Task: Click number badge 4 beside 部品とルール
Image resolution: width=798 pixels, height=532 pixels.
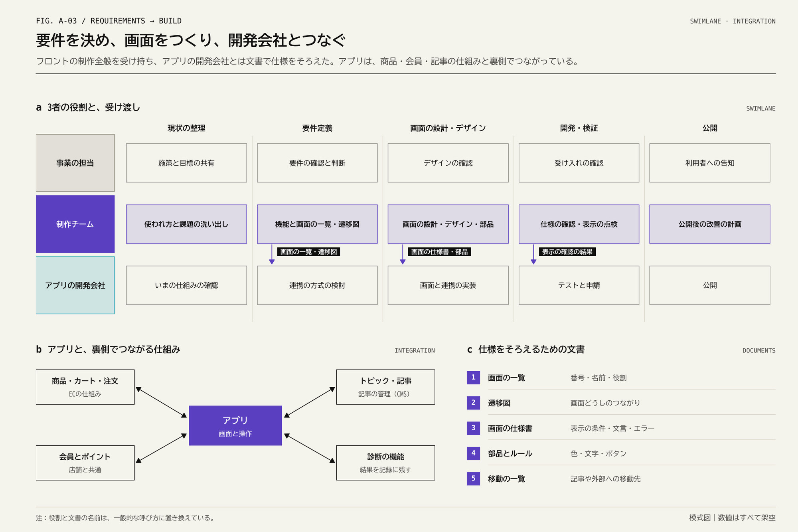Action: 473,453
